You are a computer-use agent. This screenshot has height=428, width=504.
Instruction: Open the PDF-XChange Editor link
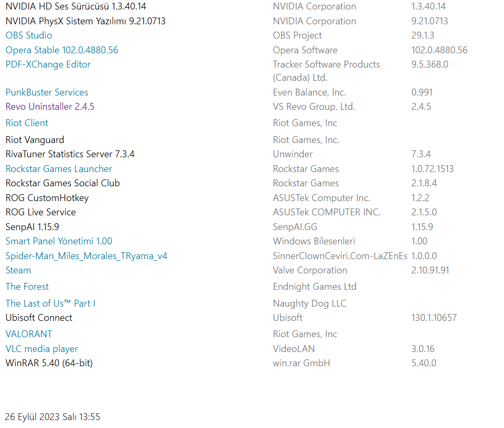coord(48,64)
